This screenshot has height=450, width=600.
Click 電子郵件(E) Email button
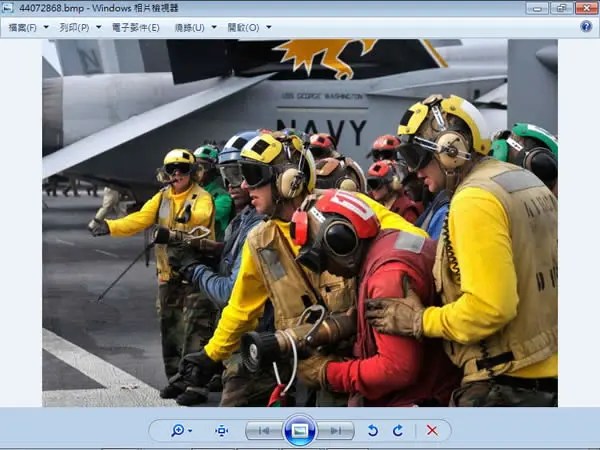[x=135, y=28]
